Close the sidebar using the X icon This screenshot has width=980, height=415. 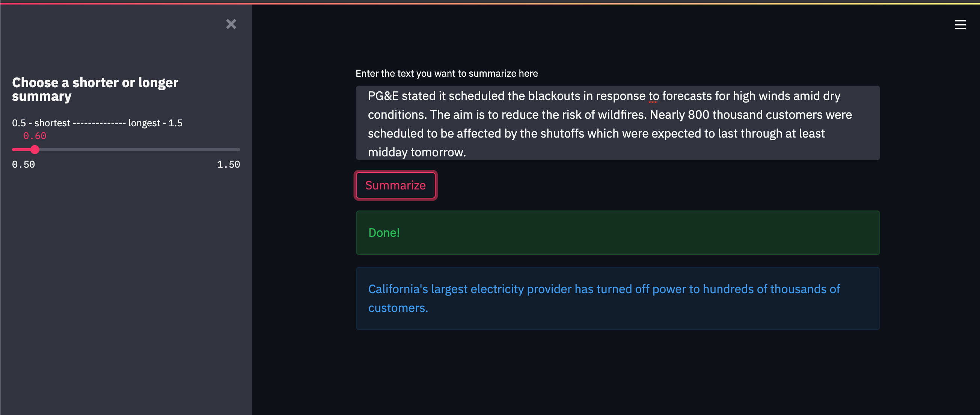pos(231,24)
